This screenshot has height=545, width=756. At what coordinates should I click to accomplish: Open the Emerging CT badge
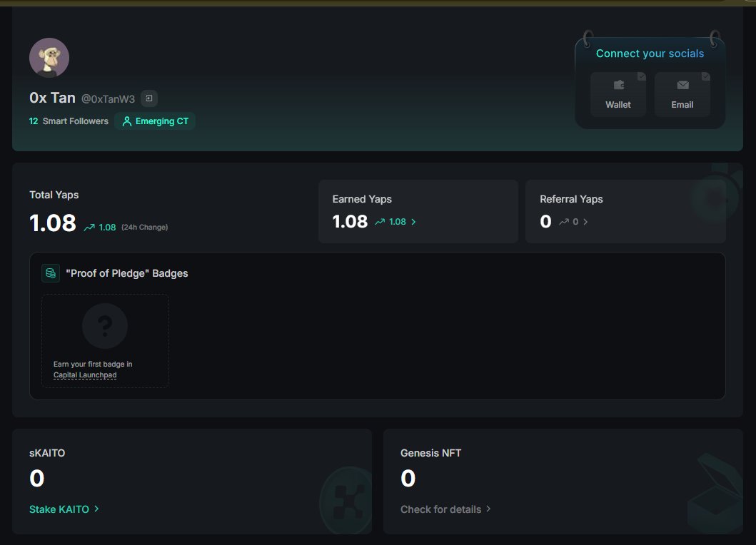(155, 121)
